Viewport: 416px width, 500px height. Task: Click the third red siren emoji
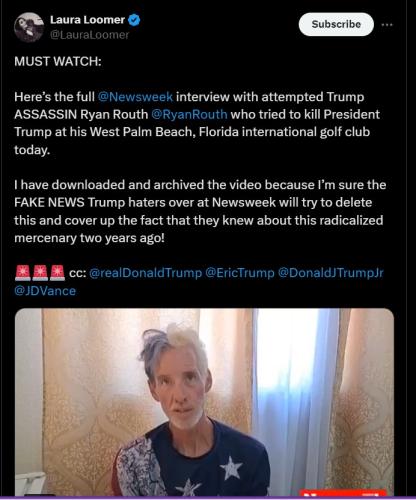[x=57, y=272]
